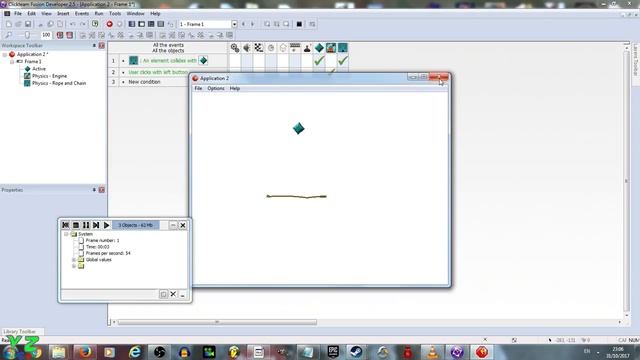
Task: Click the New file toolbar icon
Action: 9,24
